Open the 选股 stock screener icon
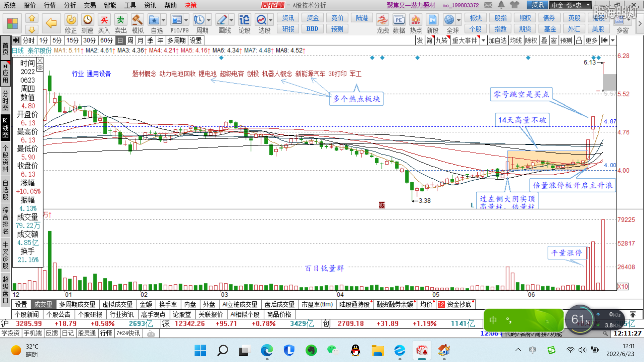The width and height of the screenshot is (644, 362). pyautogui.click(x=261, y=20)
